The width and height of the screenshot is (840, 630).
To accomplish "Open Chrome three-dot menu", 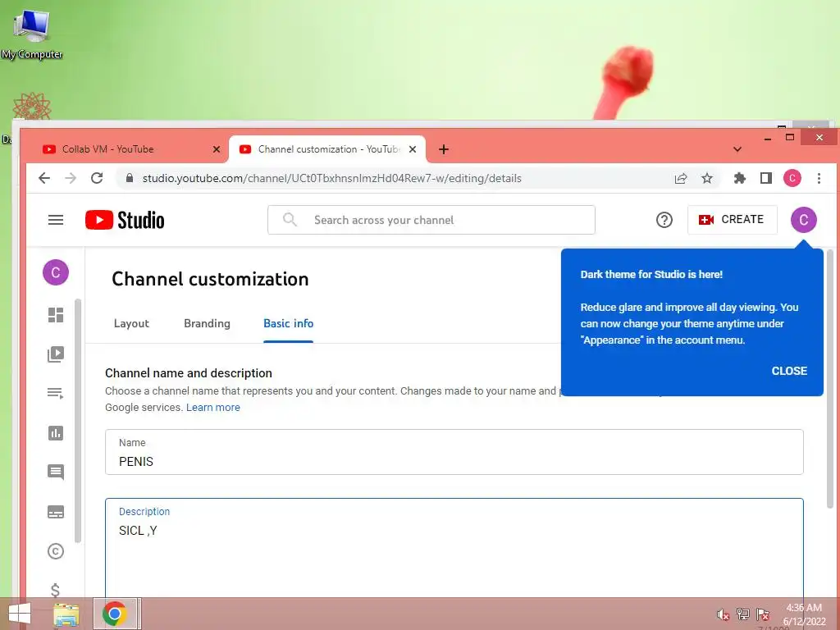I will pos(819,178).
